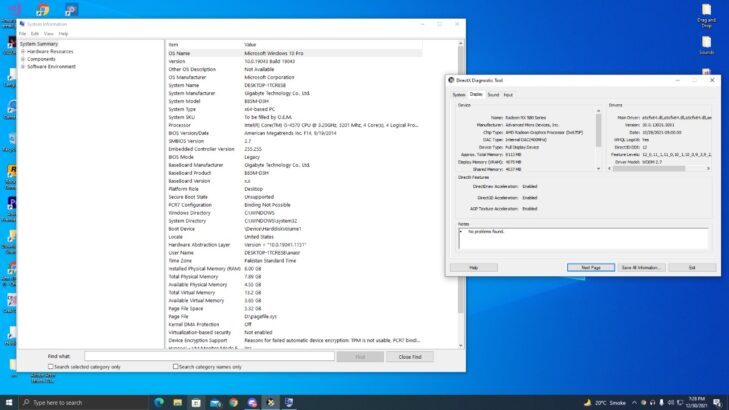This screenshot has width=729, height=410.
Task: Expand Software Environment tree node
Action: [23, 66]
